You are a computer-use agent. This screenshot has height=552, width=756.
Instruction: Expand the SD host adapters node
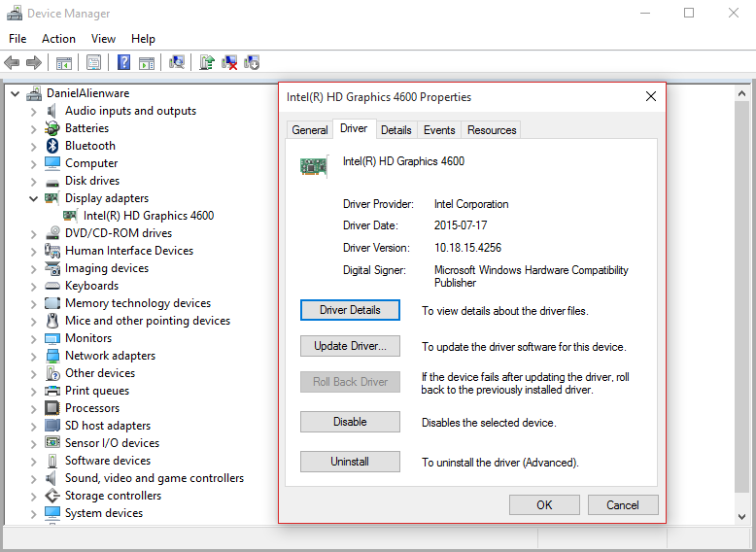click(x=33, y=427)
